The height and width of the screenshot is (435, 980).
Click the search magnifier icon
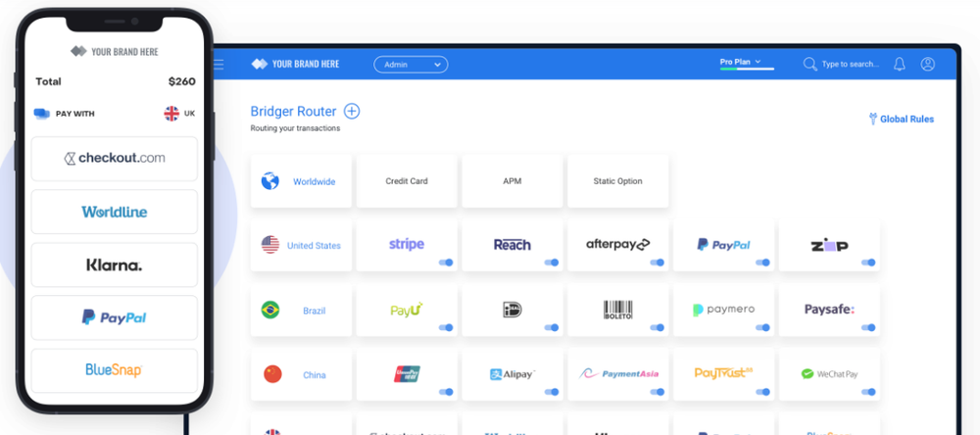[810, 64]
